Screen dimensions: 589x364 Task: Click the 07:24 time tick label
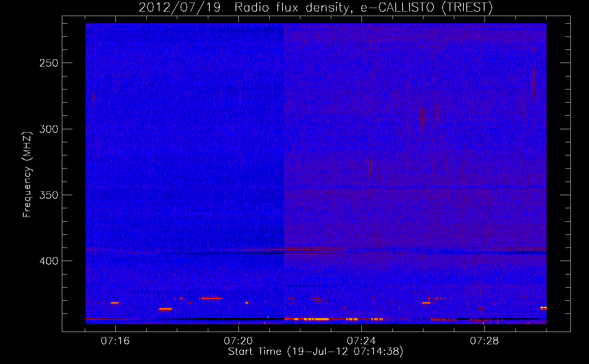pos(361,341)
